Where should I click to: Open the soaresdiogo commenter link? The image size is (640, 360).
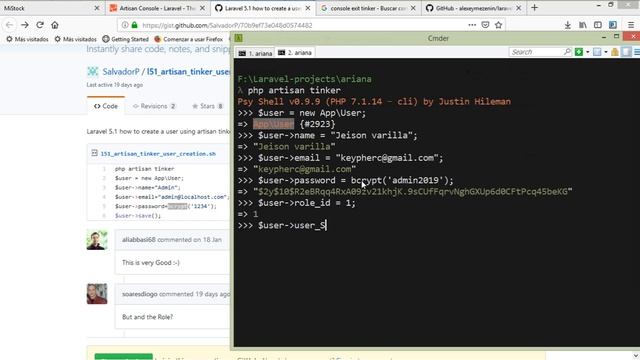140,294
